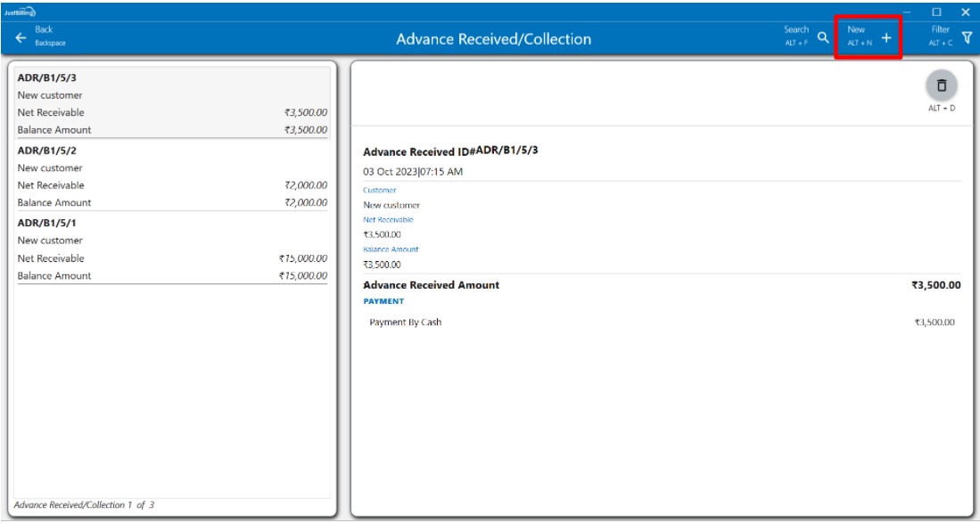Select advance record ADR/B1/5/3

point(46,78)
